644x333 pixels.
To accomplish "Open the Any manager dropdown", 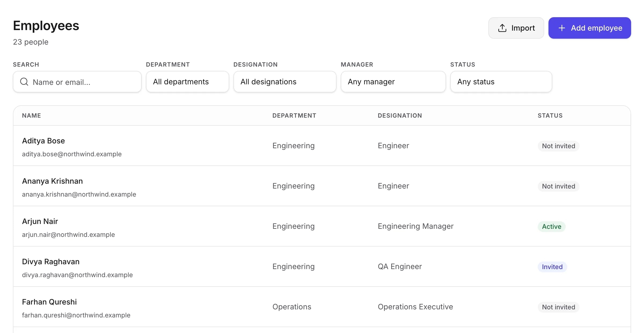I will (393, 82).
